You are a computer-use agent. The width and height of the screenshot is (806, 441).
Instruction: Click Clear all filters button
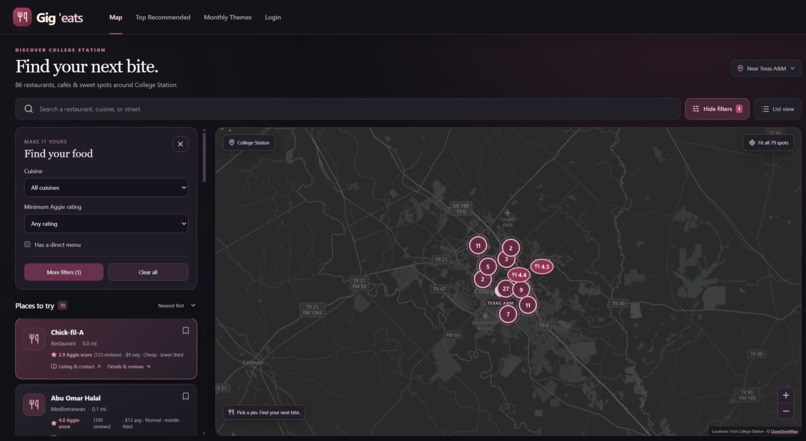148,272
